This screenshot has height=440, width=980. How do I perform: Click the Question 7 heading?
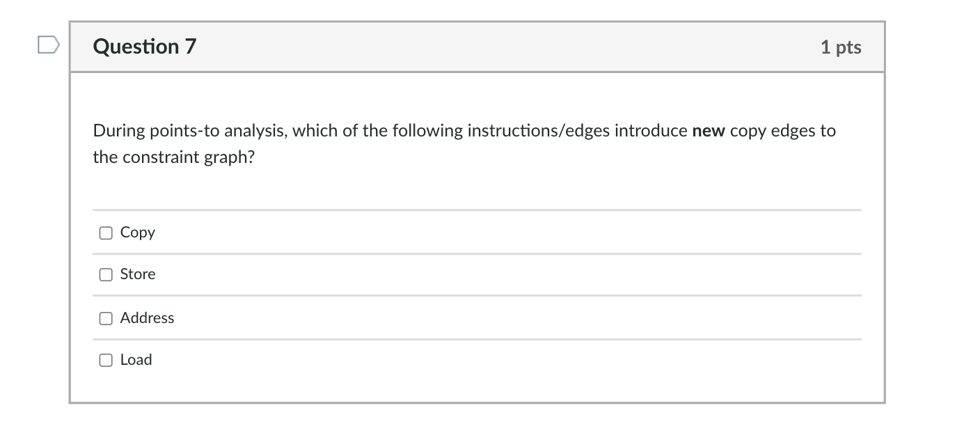[145, 47]
